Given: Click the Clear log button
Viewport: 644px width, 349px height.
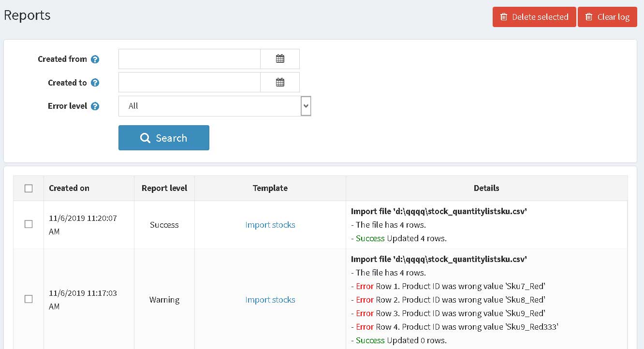Looking at the screenshot, I should (607, 17).
